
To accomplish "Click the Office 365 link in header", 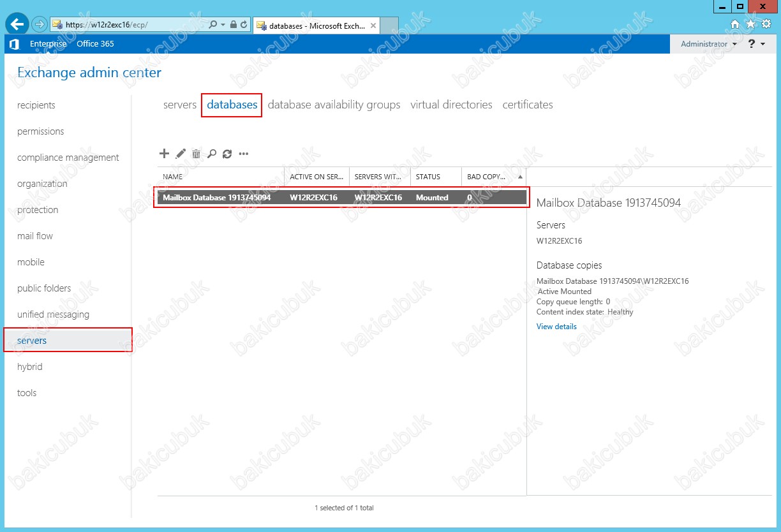I will pyautogui.click(x=95, y=44).
